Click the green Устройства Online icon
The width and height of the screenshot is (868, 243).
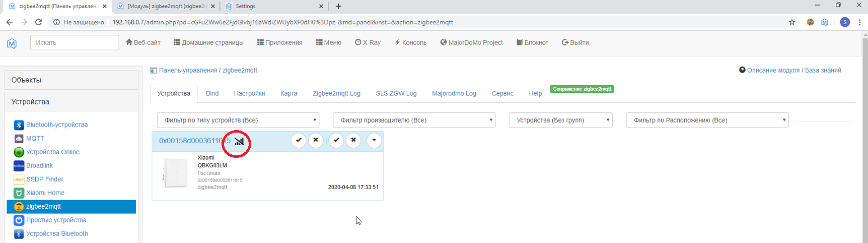point(19,152)
